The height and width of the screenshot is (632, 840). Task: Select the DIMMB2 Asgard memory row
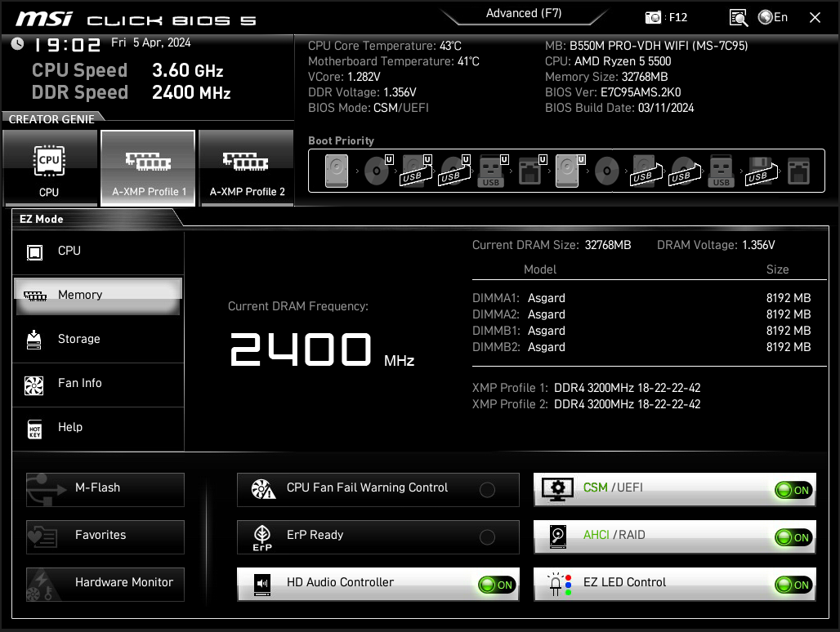pyautogui.click(x=641, y=347)
